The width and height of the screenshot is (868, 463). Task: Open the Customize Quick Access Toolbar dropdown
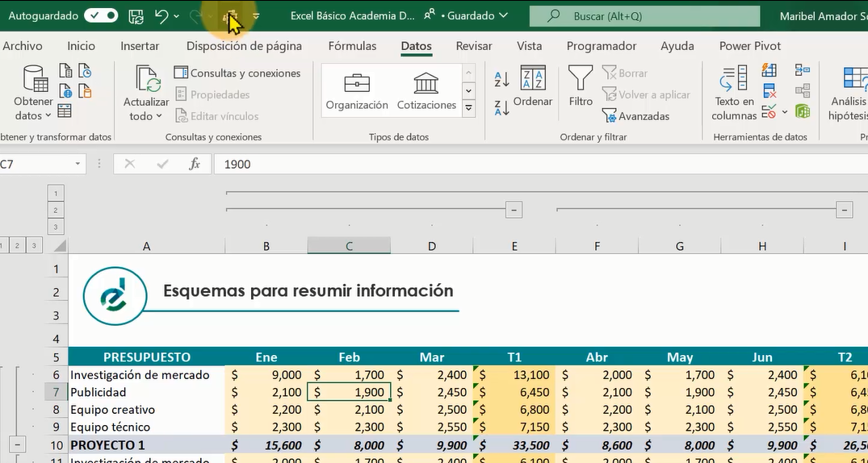point(256,17)
